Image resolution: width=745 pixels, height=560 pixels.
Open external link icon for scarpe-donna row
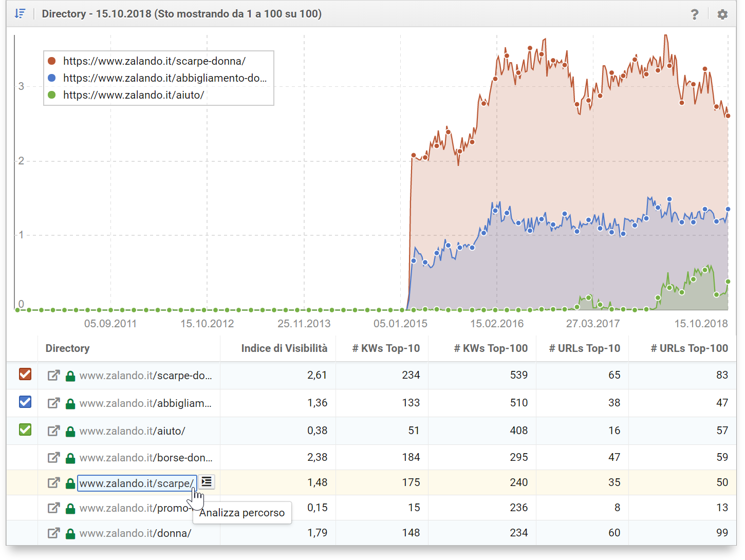pyautogui.click(x=53, y=376)
